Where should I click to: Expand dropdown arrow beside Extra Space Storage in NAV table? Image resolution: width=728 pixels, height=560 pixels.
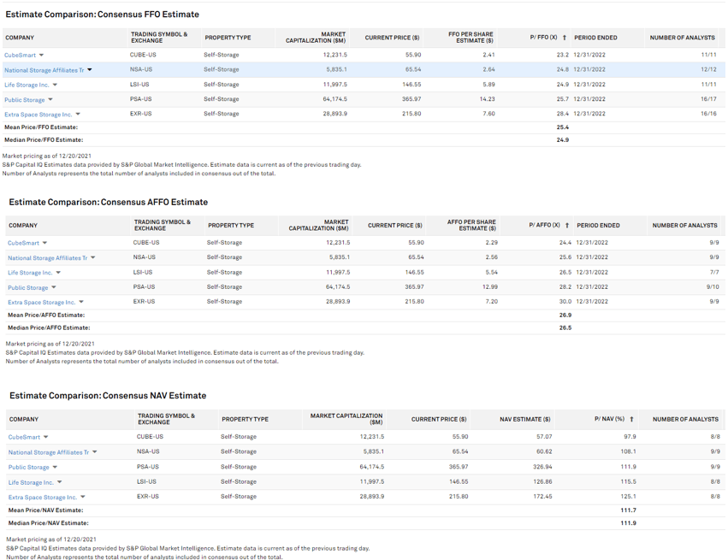click(83, 497)
